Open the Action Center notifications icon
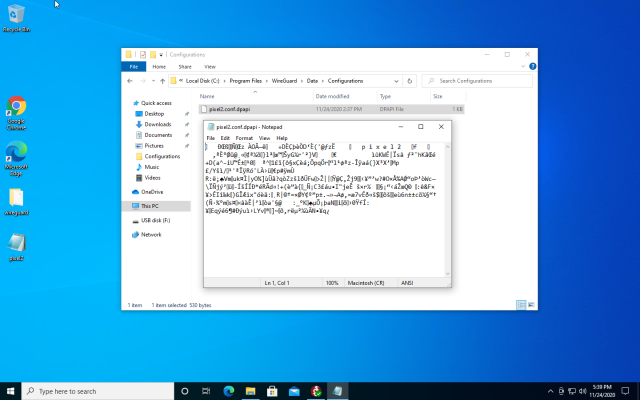The height and width of the screenshot is (400, 640). (625, 391)
